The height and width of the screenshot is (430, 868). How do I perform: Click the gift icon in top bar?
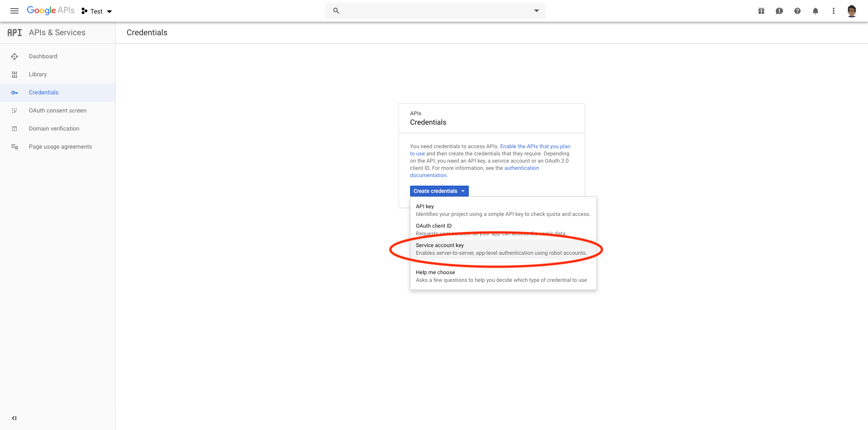[x=761, y=11]
